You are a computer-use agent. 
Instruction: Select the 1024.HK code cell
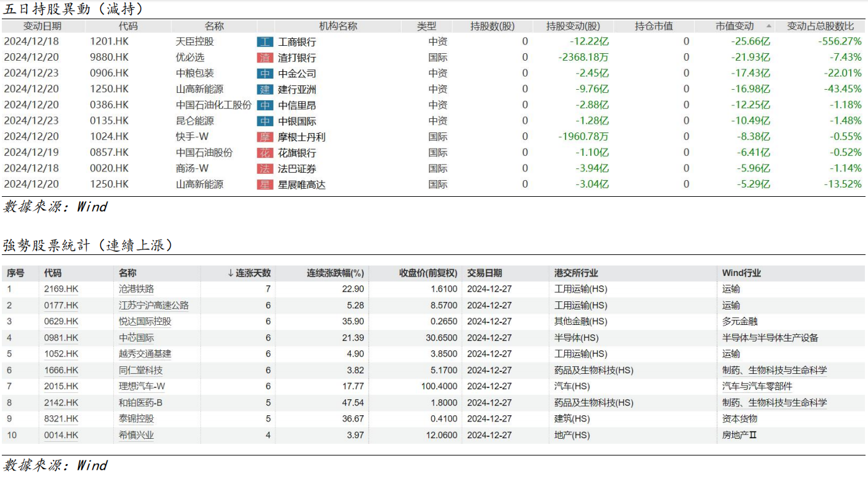click(110, 136)
